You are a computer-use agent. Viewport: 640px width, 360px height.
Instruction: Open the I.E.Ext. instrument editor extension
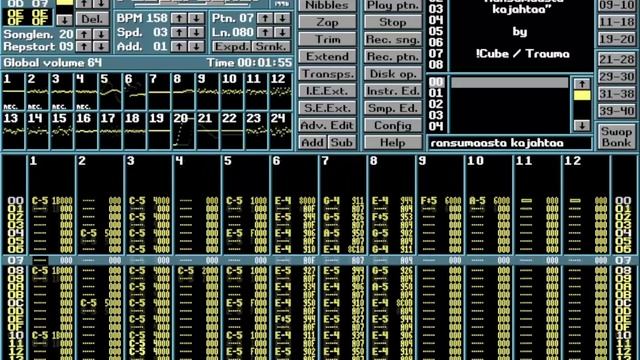point(327,91)
